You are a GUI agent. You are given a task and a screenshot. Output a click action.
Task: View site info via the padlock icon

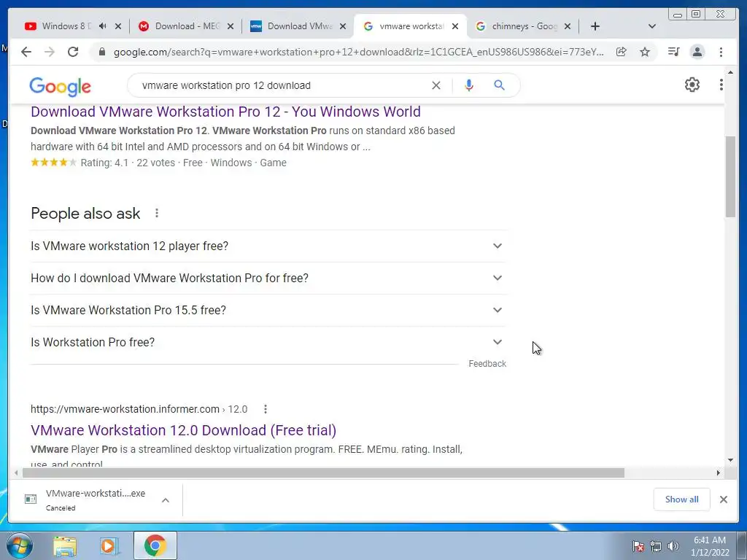pos(101,52)
